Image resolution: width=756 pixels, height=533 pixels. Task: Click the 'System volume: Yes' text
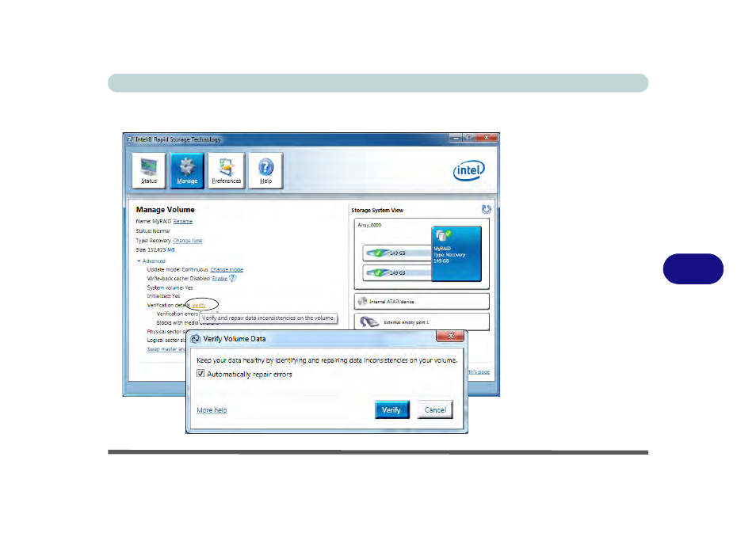click(170, 287)
